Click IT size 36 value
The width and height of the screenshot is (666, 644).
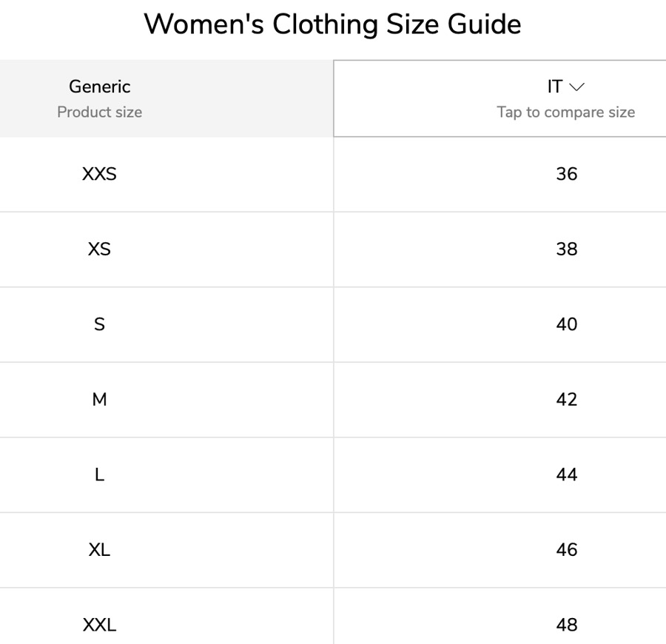[x=566, y=174]
